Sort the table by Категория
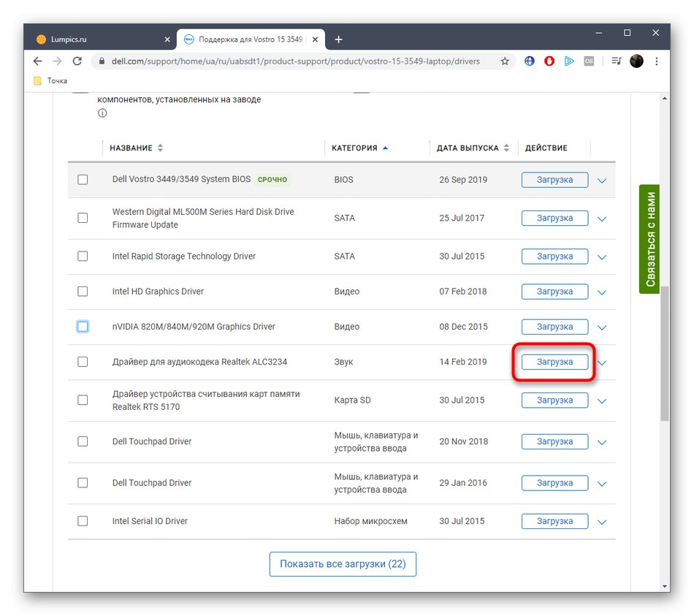 pos(360,148)
